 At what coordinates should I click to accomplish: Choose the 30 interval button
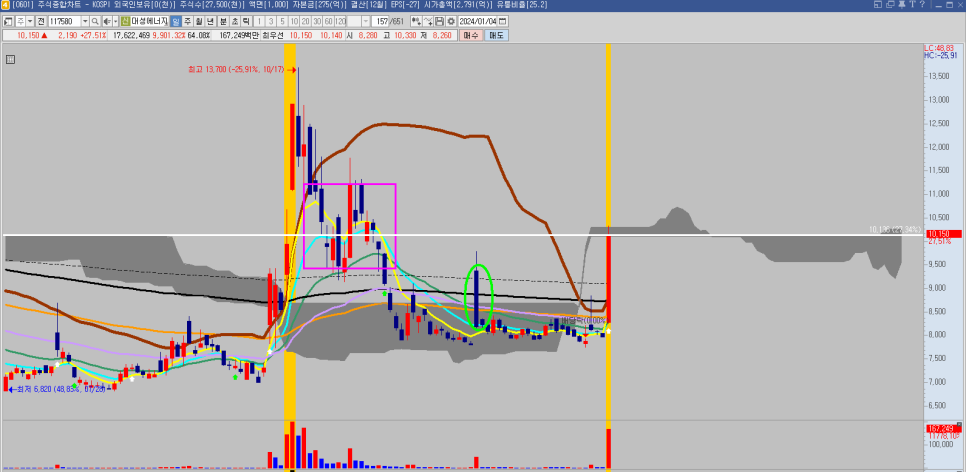point(317,21)
